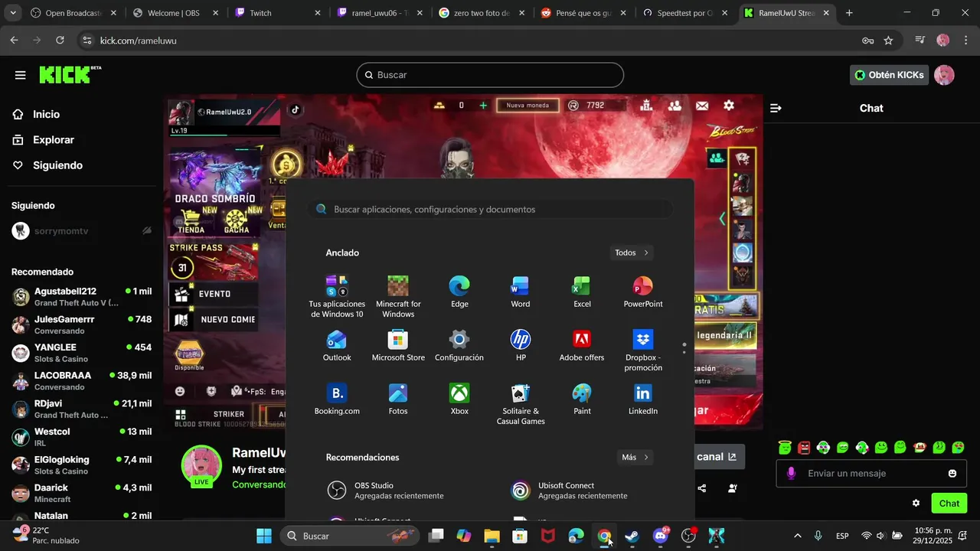The width and height of the screenshot is (980, 551).
Task: Open Configuración gear in Start menu
Action: (x=459, y=345)
